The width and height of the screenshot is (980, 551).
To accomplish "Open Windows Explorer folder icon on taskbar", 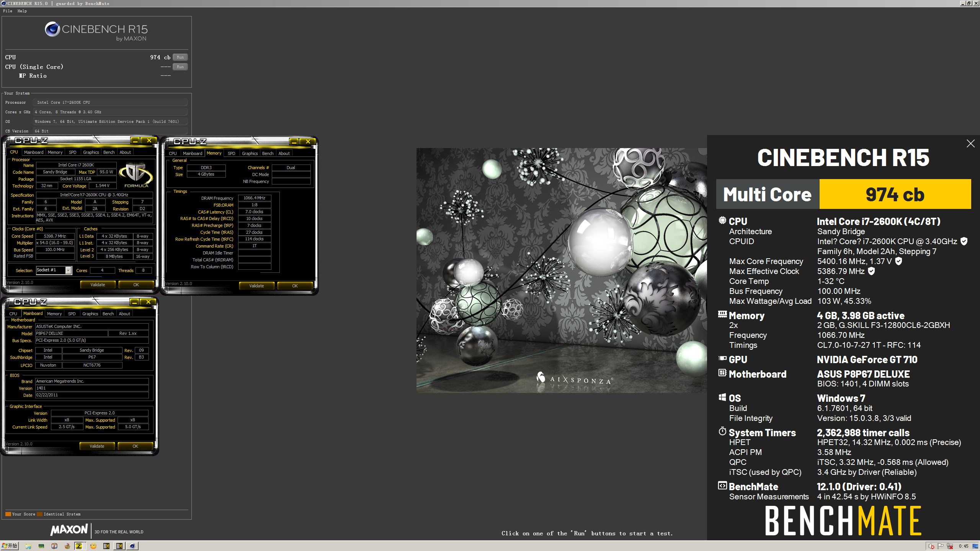I will tap(28, 546).
